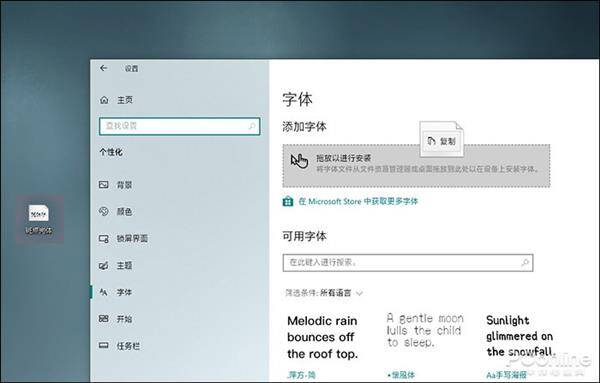Click 在 Microsoft Store 中获取更多字体 link
The height and width of the screenshot is (383, 600).
point(358,201)
